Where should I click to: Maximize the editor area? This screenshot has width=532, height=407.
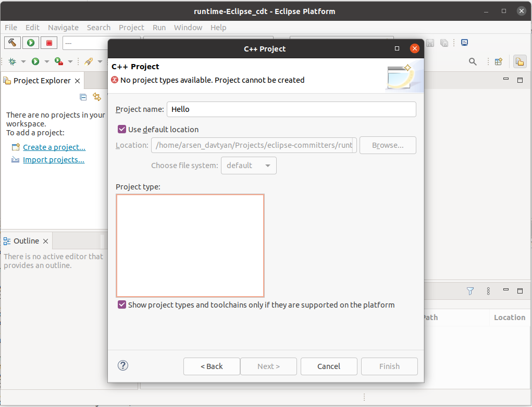point(520,80)
